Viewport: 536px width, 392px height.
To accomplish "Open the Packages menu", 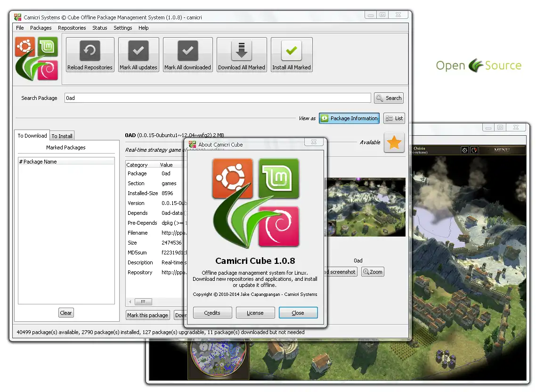I will pos(41,28).
